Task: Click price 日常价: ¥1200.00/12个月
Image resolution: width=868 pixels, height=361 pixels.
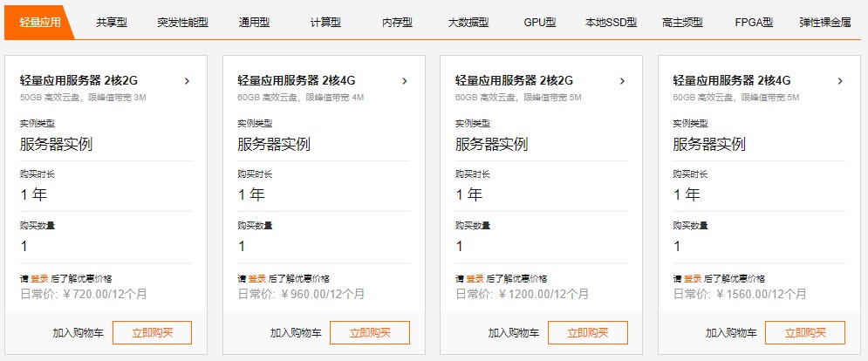Action: (522, 294)
